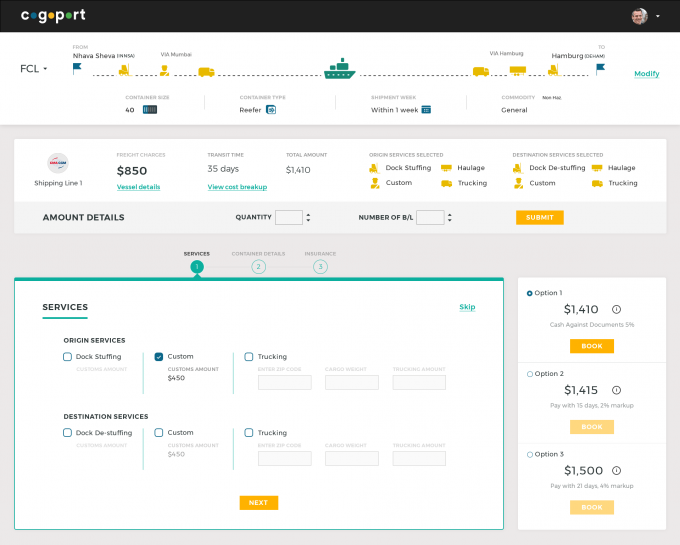Select Option 3 radio button
The image size is (680, 545).
(x=530, y=455)
